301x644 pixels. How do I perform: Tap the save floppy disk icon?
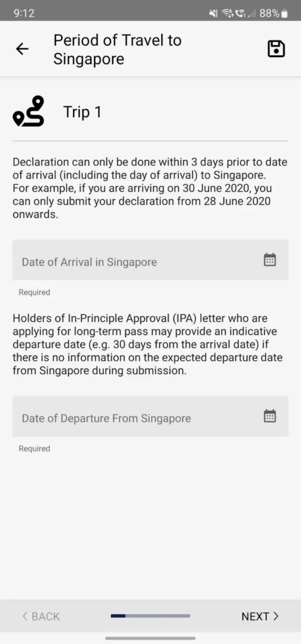point(276,49)
